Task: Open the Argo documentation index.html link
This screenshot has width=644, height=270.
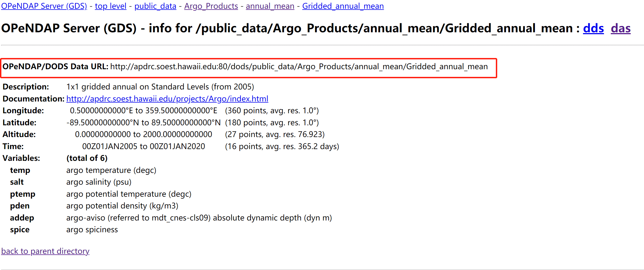Action: (167, 99)
